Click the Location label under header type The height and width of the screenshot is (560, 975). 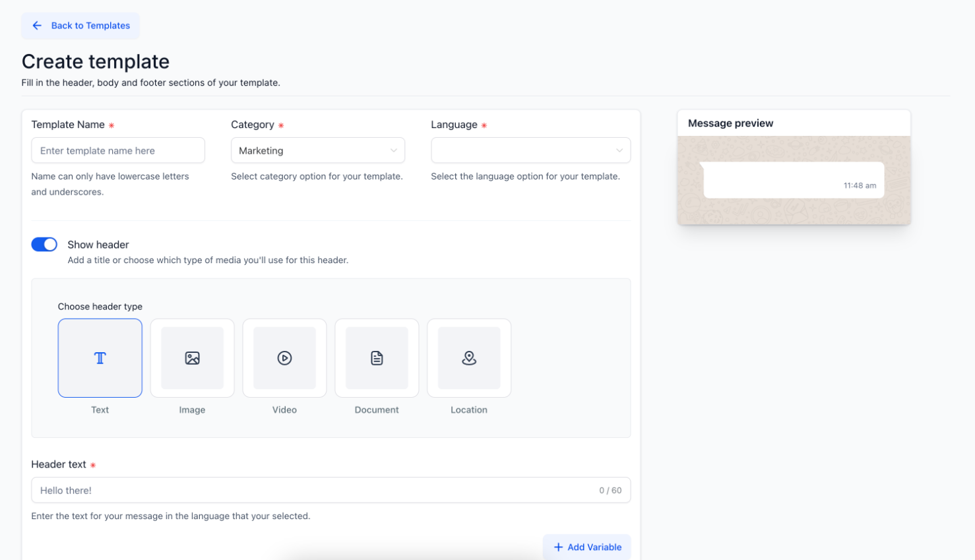point(469,410)
